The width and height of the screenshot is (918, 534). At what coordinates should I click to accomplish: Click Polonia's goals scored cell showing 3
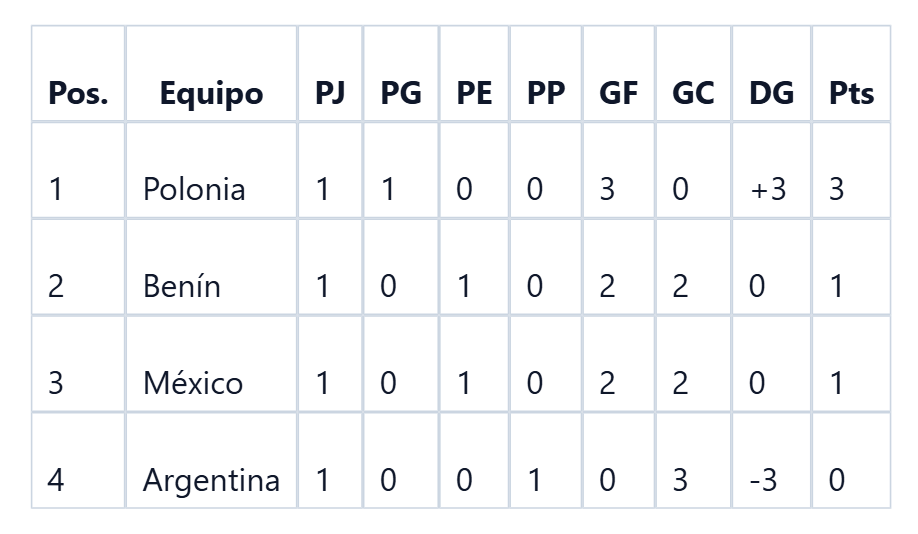click(x=619, y=170)
